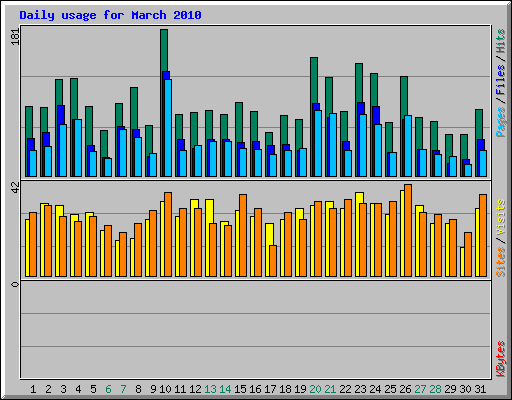Click day 10 on the x-axis

tap(165, 389)
